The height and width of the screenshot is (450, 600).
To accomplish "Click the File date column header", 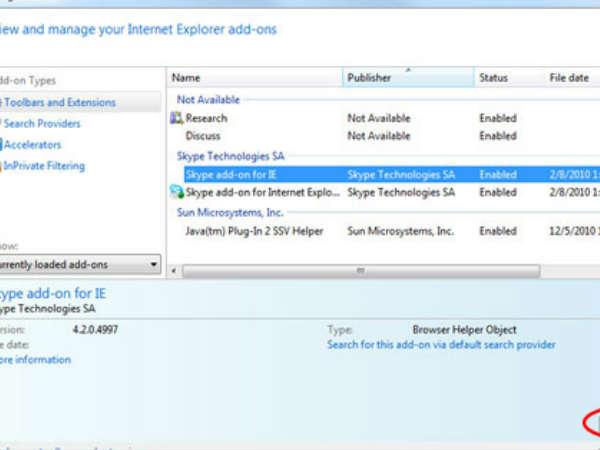I will (x=572, y=78).
